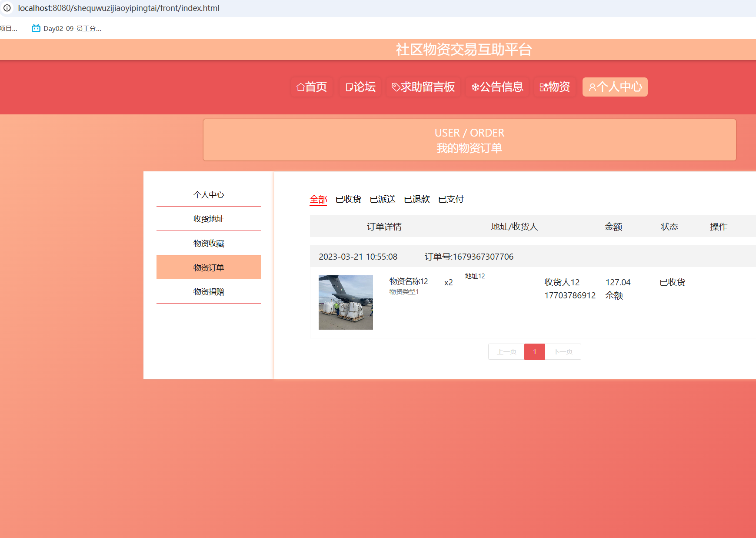Click the forum icon beside 论坛
The width and height of the screenshot is (756, 538).
pyautogui.click(x=349, y=87)
